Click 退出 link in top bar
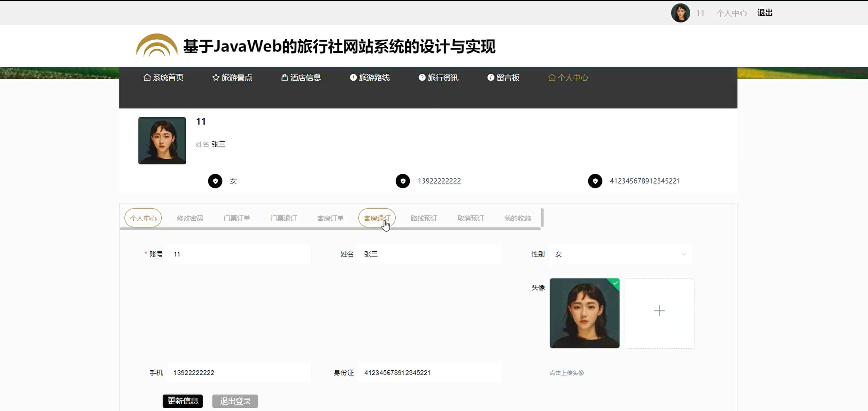This screenshot has height=411, width=868. tap(765, 13)
